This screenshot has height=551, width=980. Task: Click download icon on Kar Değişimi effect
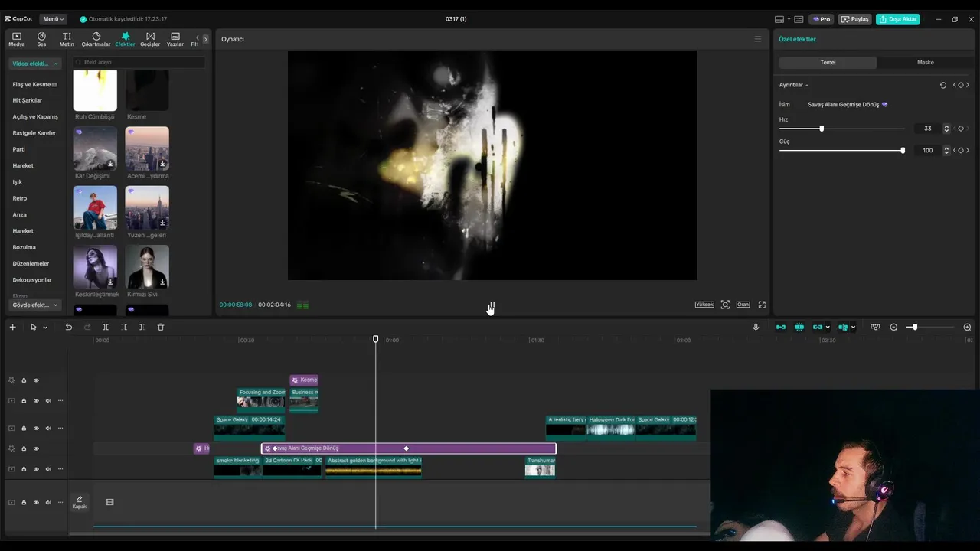tap(110, 164)
